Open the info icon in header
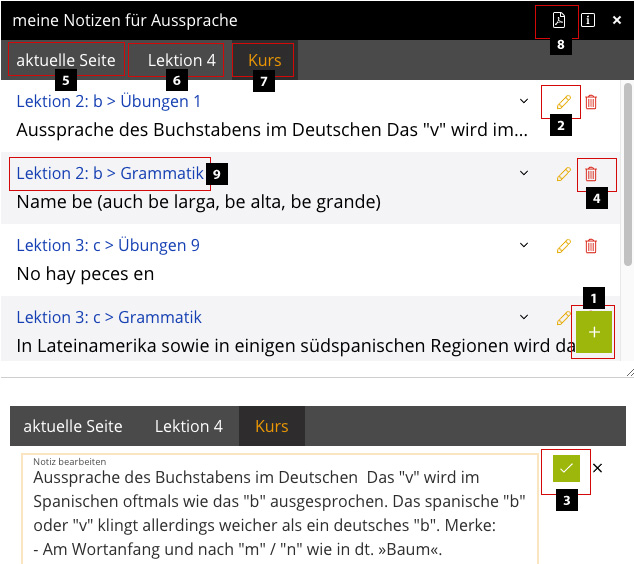 588,20
